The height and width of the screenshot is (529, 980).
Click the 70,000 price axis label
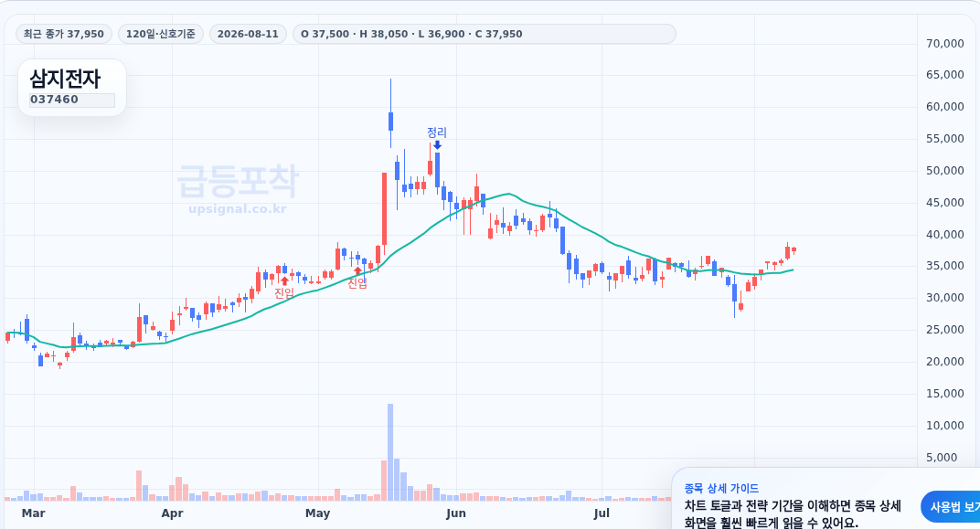(944, 43)
